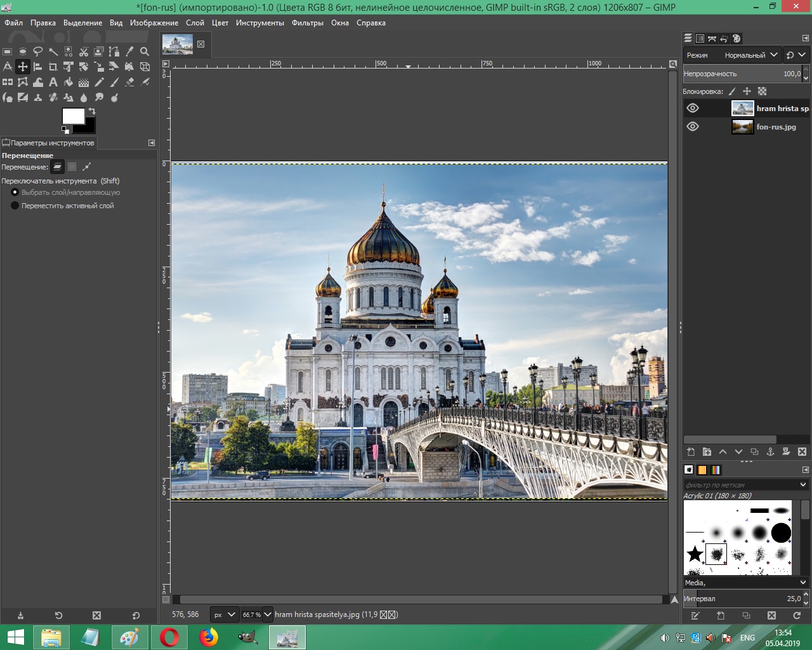Open the Нормальный blend mode dropdown
This screenshot has height=650, width=812.
(749, 55)
